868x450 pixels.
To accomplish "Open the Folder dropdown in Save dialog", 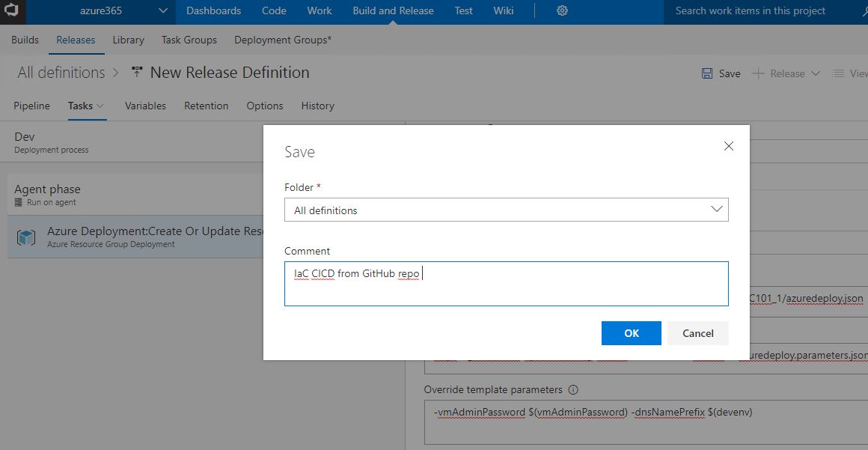I will (x=506, y=210).
